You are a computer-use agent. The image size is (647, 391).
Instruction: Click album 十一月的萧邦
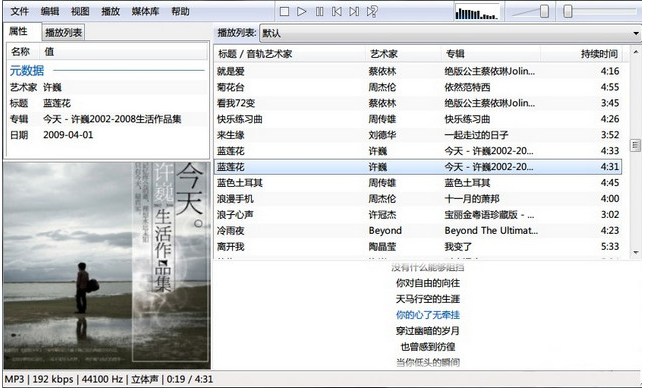pos(472,199)
